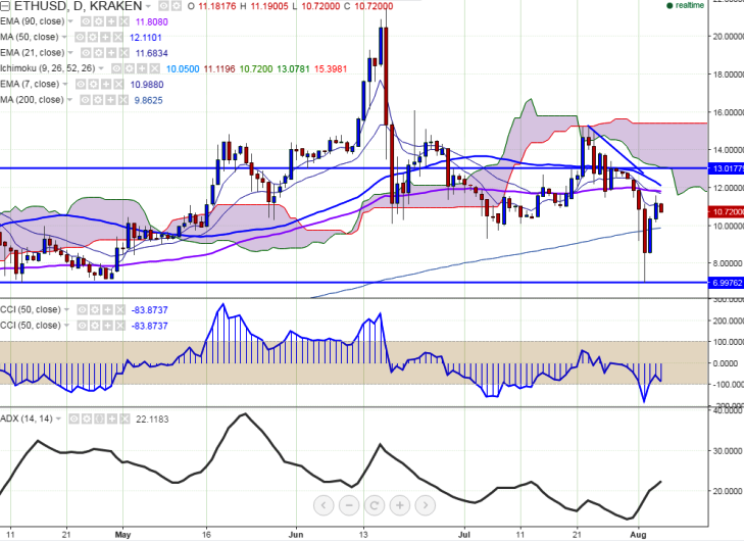Image resolution: width=744 pixels, height=541 pixels.
Task: Open MA (50, close) format settings gear
Action: (93, 37)
